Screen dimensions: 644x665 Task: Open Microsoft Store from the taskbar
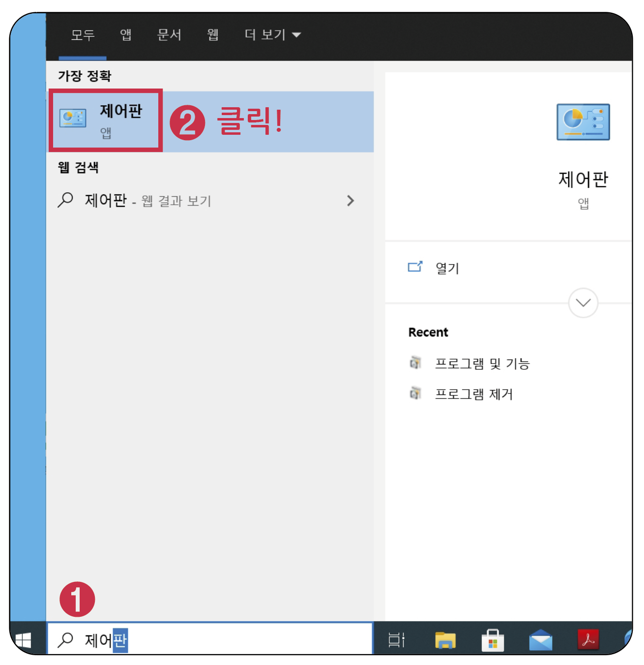[x=493, y=640]
